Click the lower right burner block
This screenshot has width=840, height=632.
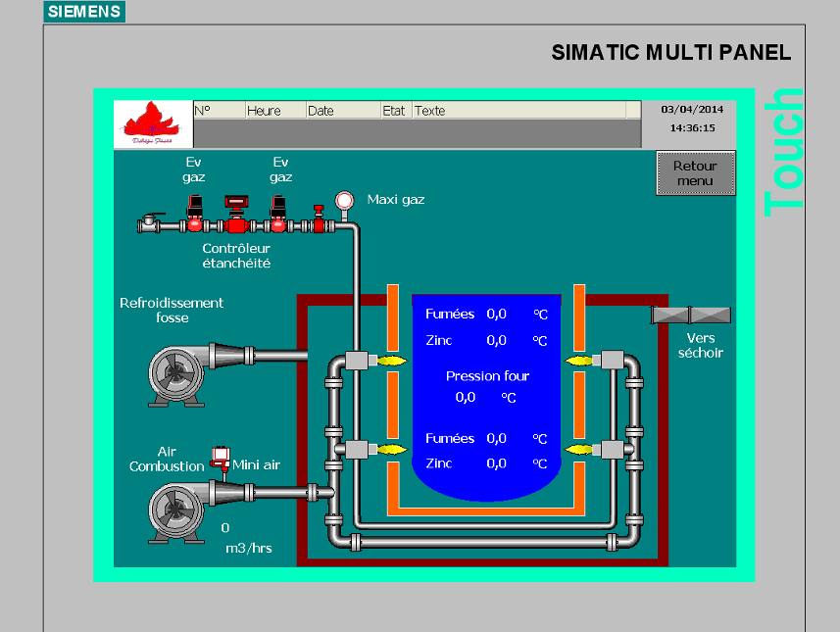click(x=612, y=449)
